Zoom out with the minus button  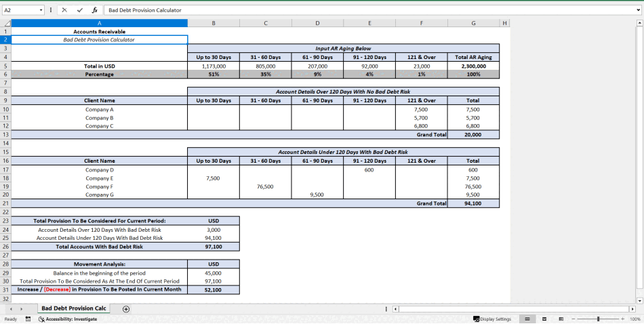click(x=573, y=319)
